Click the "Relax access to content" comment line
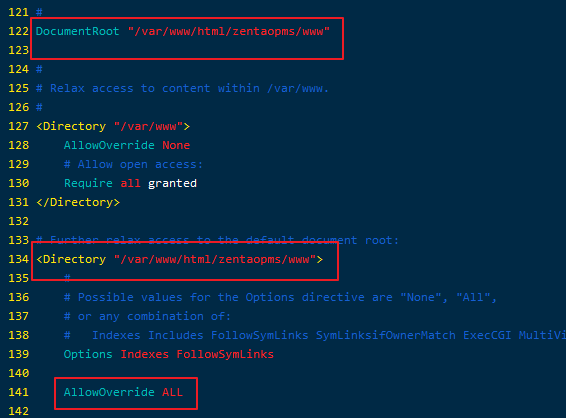Viewport: 566px width, 418px height. (183, 88)
